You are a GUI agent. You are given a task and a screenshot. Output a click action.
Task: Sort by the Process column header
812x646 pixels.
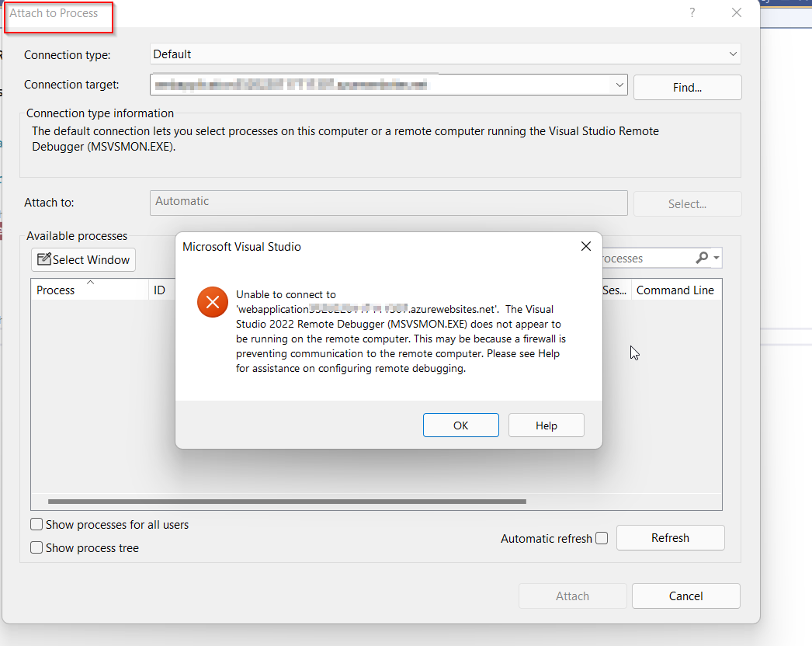(89, 290)
